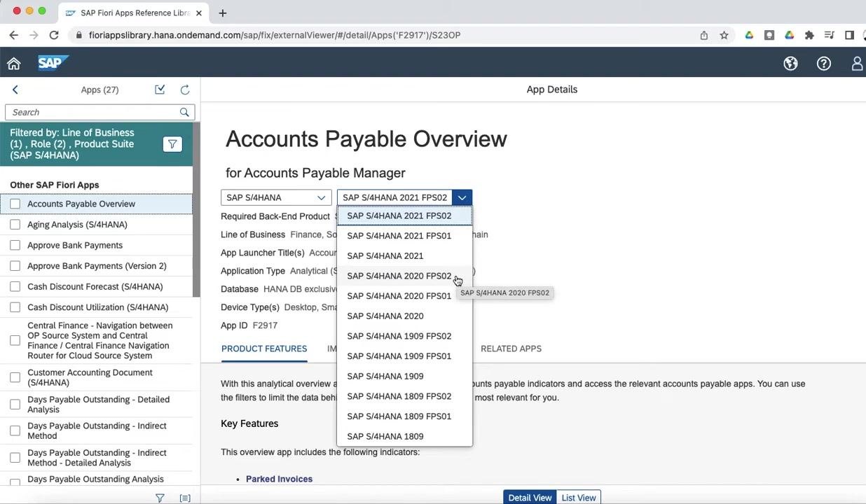This screenshot has height=504, width=866.
Task: Open the help question mark icon
Action: coord(824,64)
